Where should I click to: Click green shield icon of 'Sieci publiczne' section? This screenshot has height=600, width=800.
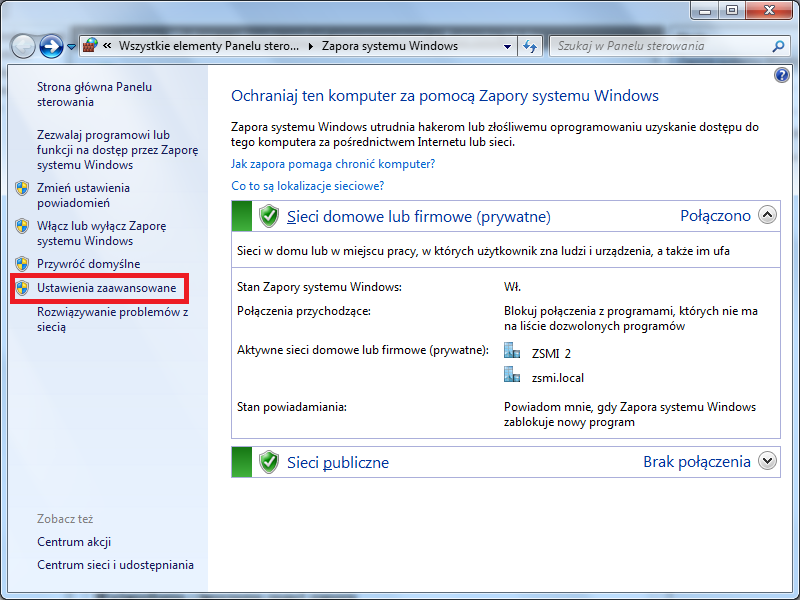269,462
